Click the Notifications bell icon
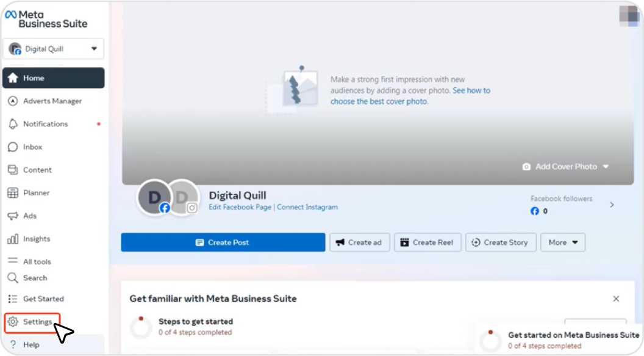Image resolution: width=644 pixels, height=356 pixels. coord(12,124)
